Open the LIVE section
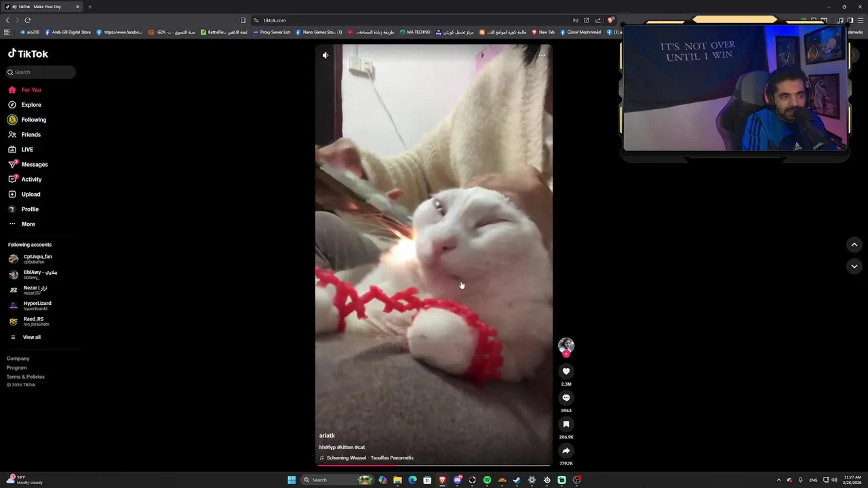This screenshot has height=488, width=868. 20,149
